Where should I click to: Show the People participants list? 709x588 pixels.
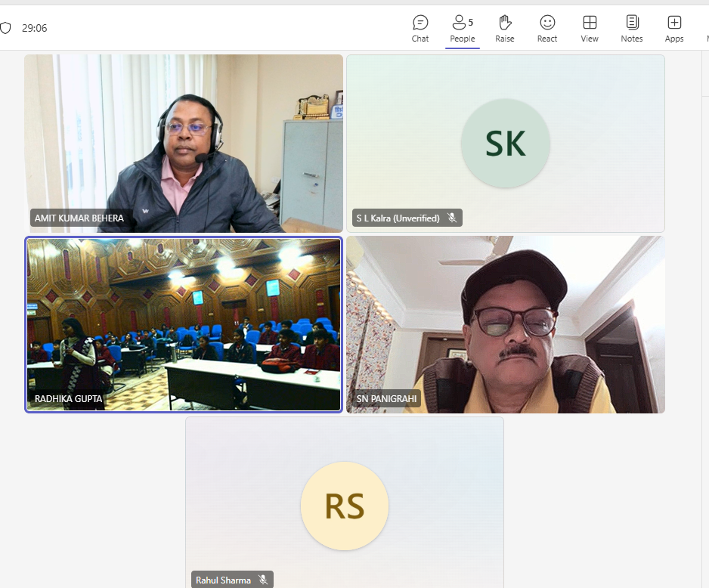462,29
